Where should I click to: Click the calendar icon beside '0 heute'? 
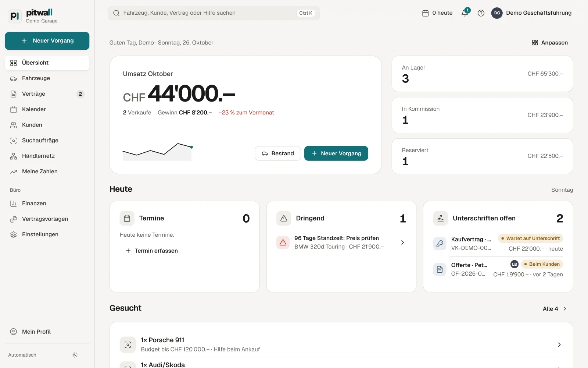(x=425, y=13)
